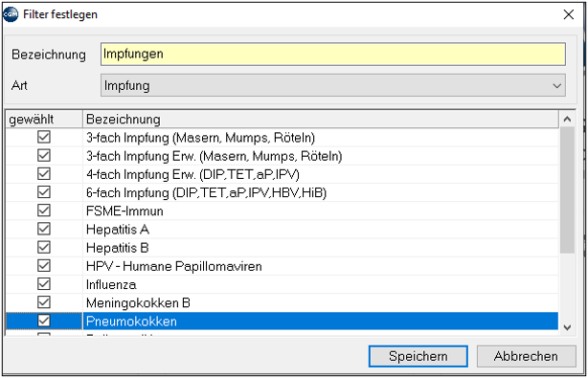This screenshot has height=378, width=588.
Task: Uncheck the Influenza checkbox
Action: click(44, 284)
